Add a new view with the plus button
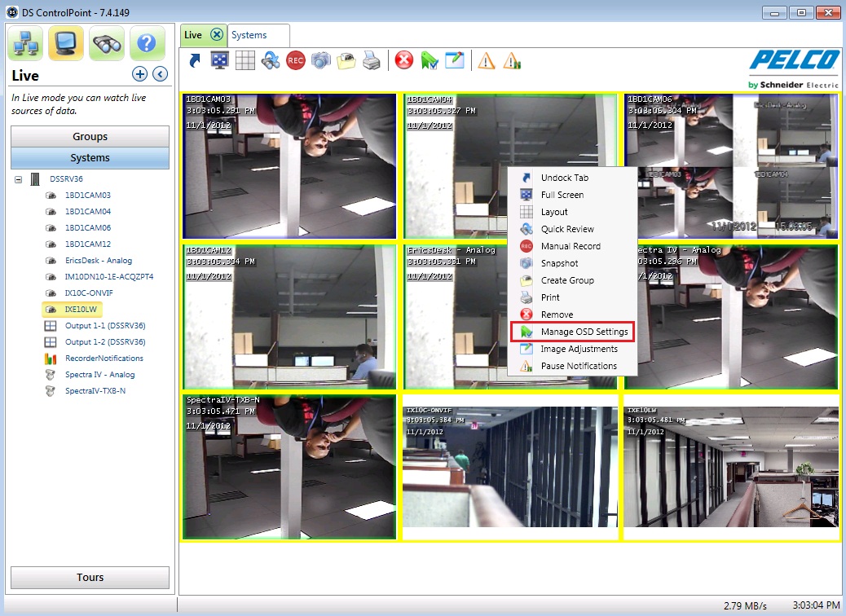This screenshot has width=846, height=616. 139,73
